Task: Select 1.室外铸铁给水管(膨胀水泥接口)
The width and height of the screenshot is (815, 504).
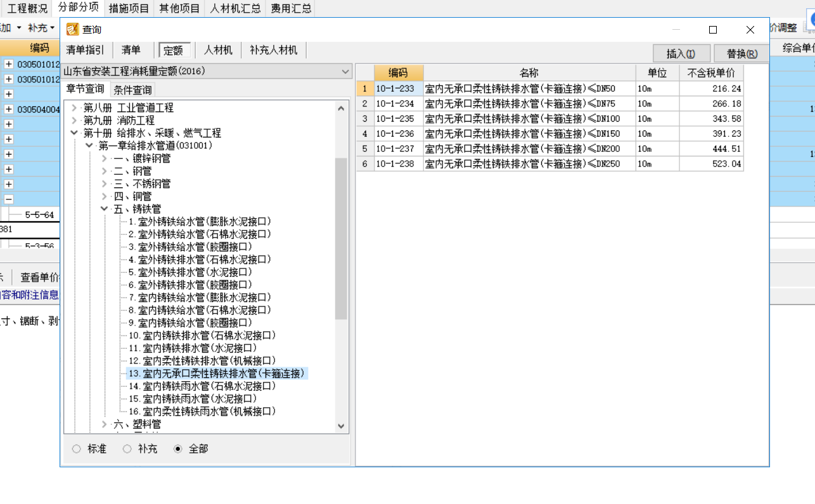Action: tap(200, 222)
